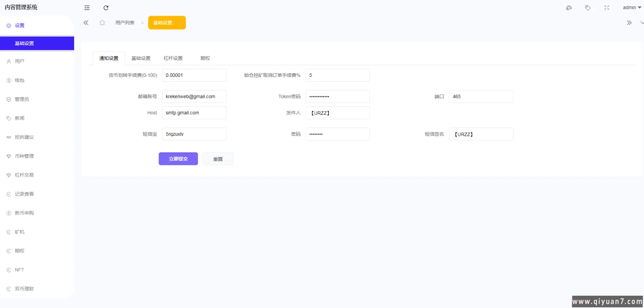Open the admin user dropdown
Screen dimensions: 644x308
tap(632, 8)
